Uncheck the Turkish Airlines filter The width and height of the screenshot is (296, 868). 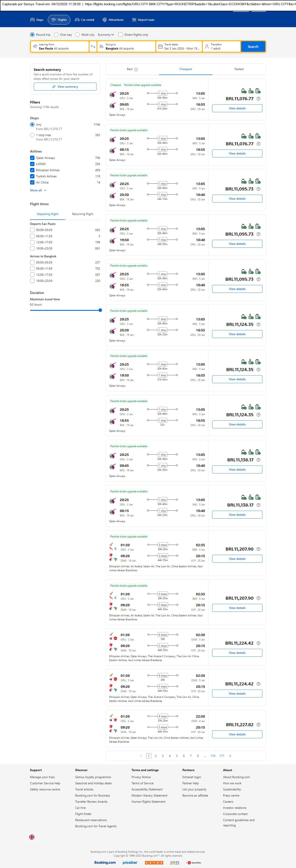(32, 176)
